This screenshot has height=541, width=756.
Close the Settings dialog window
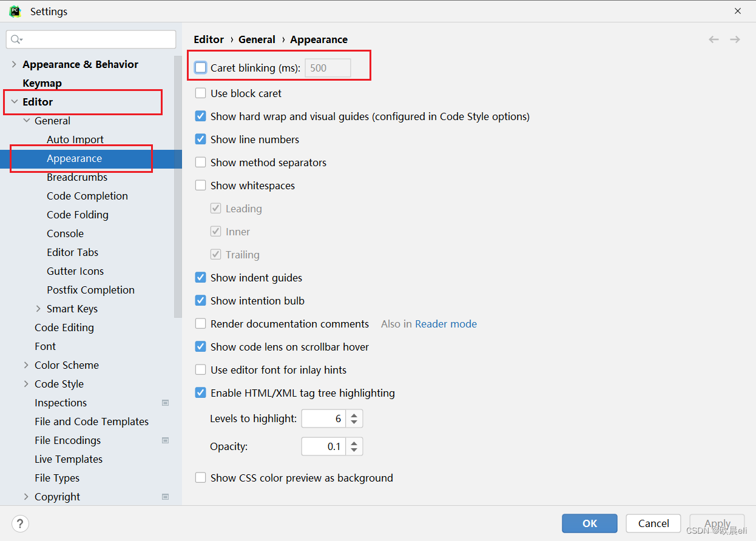pos(738,11)
